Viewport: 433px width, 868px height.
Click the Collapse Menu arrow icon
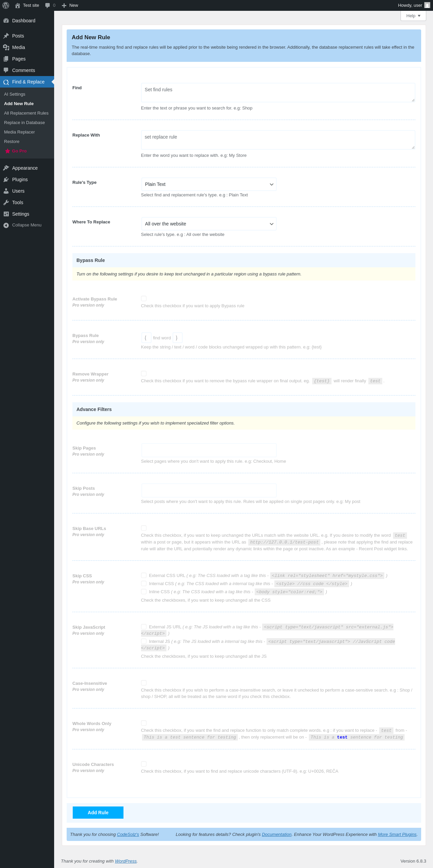coord(6,225)
